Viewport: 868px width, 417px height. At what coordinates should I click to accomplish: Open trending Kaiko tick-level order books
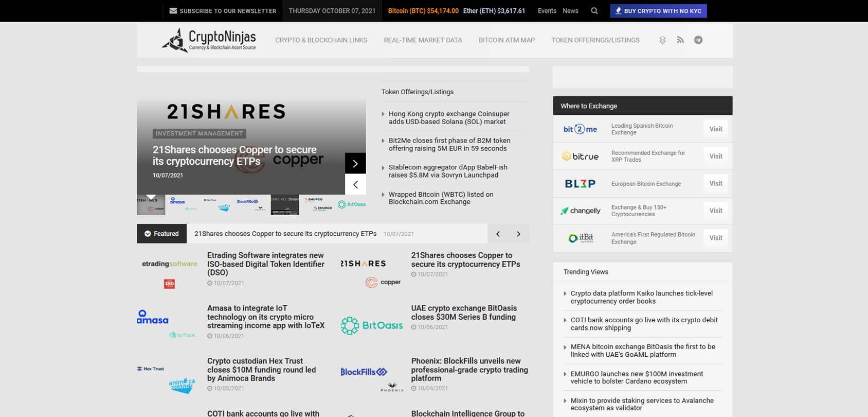[642, 297]
